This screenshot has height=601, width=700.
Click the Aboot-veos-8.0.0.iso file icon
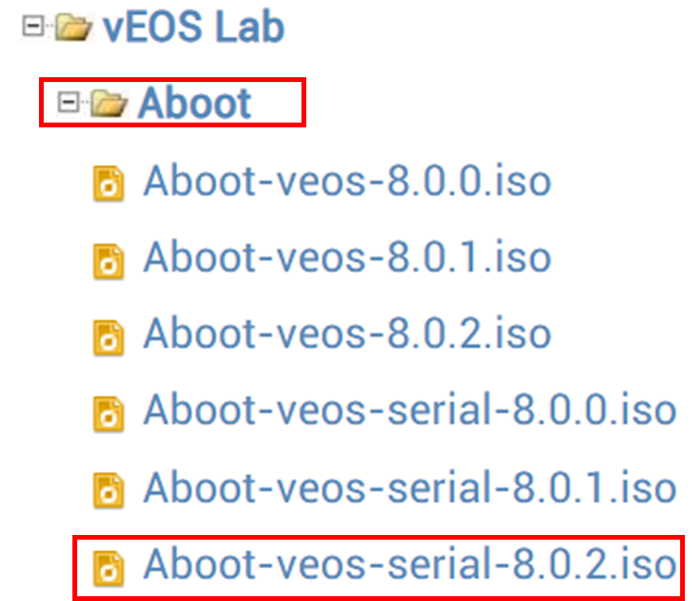point(108,183)
